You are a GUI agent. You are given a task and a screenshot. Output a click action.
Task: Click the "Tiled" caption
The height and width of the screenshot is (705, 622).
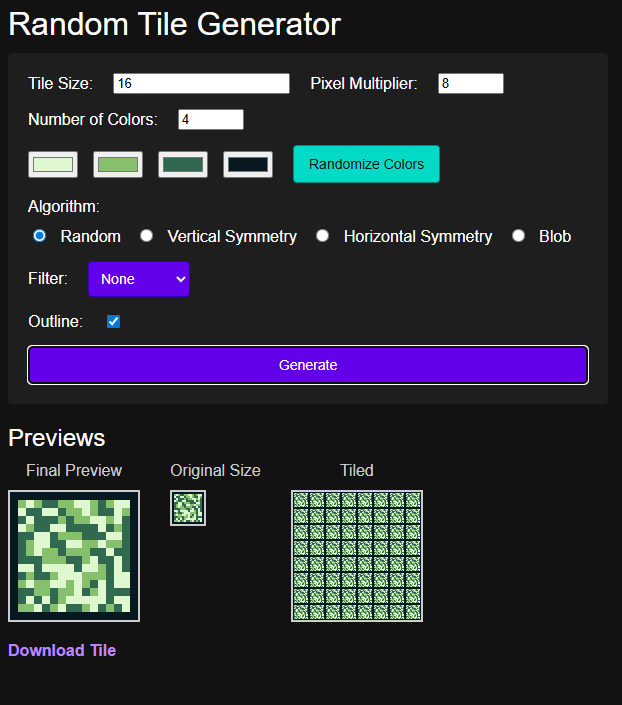[x=357, y=471]
